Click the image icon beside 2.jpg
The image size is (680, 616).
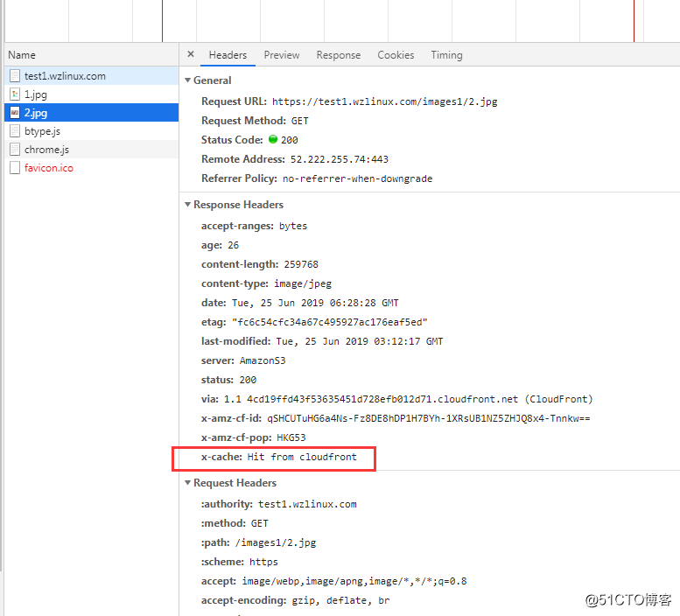point(15,113)
